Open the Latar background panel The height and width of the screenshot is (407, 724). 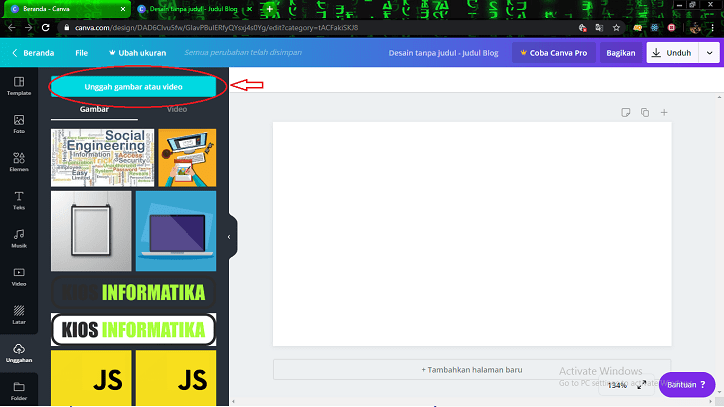click(x=19, y=315)
